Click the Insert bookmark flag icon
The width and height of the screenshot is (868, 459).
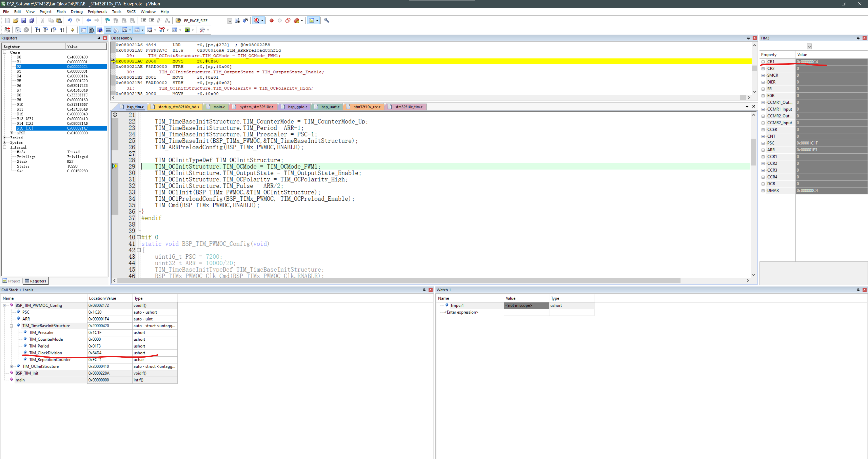pyautogui.click(x=108, y=21)
